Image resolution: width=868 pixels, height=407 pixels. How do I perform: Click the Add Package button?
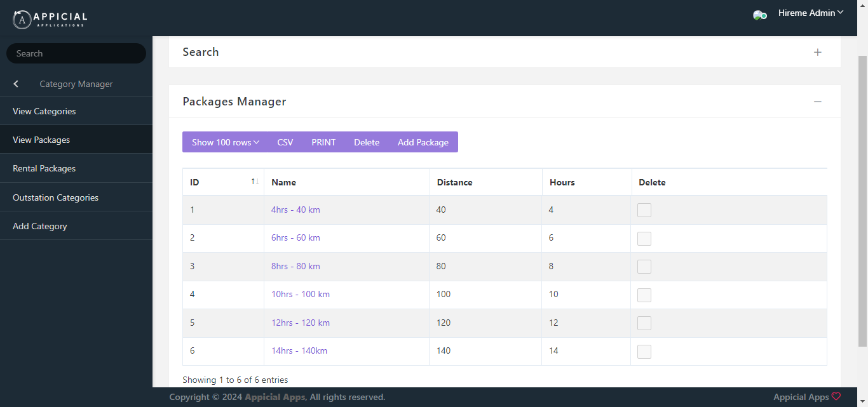(x=423, y=142)
